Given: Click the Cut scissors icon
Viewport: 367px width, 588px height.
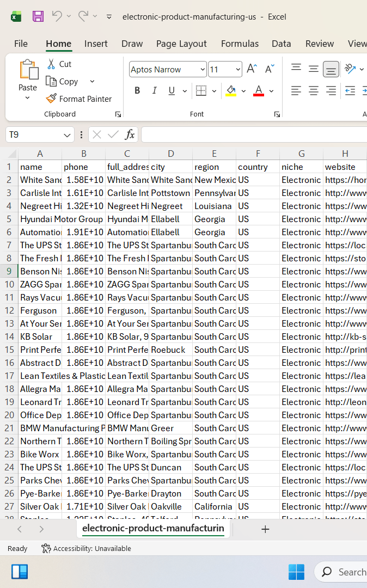Looking at the screenshot, I should tap(51, 64).
